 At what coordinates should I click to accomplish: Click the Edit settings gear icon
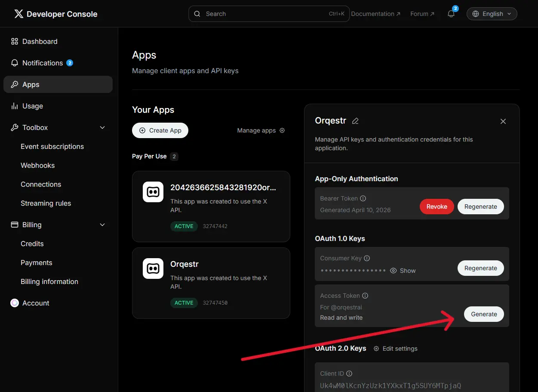(x=376, y=349)
